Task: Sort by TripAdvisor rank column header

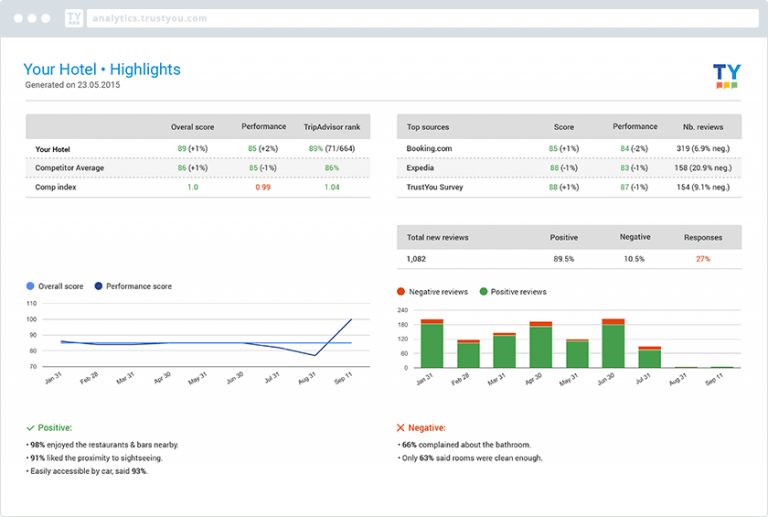Action: pos(331,128)
